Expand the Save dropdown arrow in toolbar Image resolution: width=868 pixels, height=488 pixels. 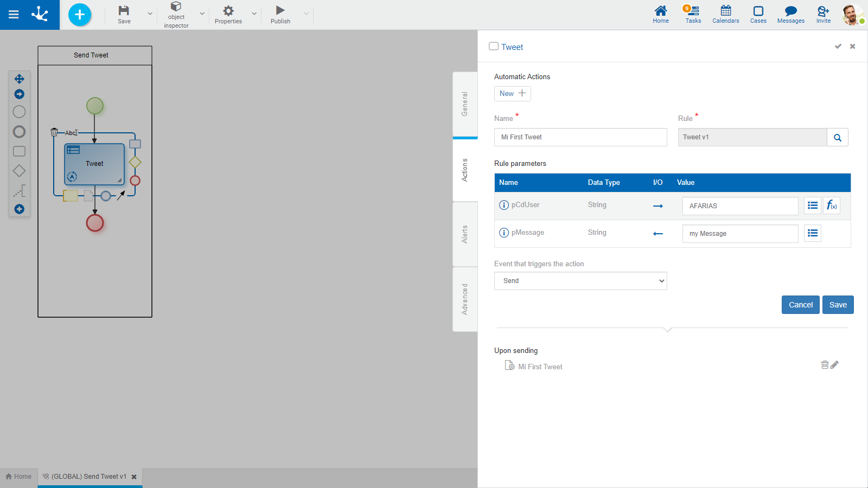tap(150, 14)
